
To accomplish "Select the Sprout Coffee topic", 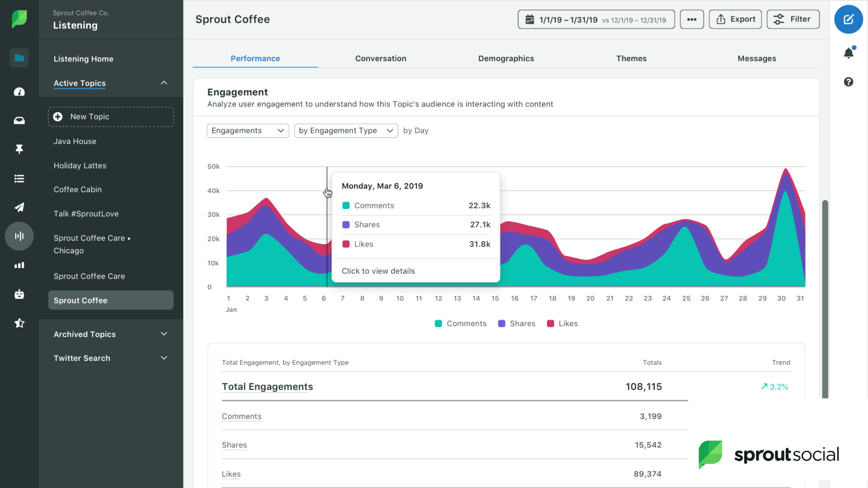I will coord(111,300).
